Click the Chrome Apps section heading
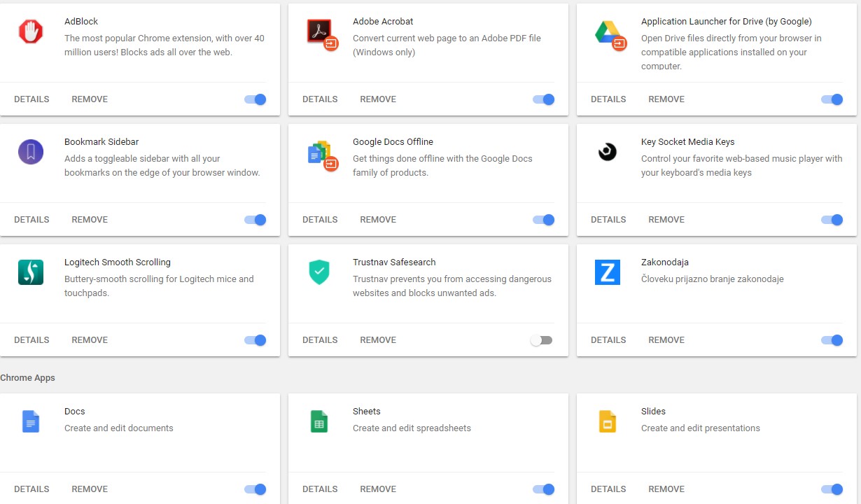The width and height of the screenshot is (861, 504). [x=27, y=378]
